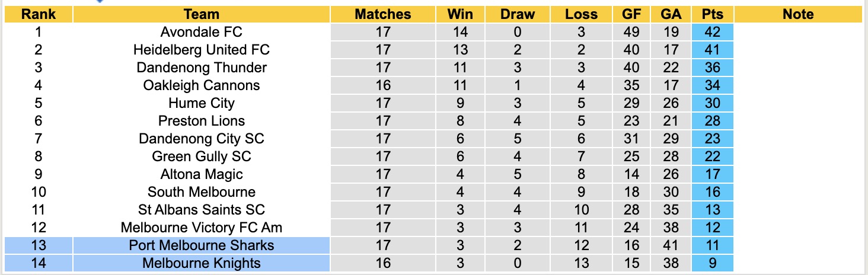Screen dimensions: 868x275
Task: Click the Heidelberg United FC team name
Action: coord(201,50)
